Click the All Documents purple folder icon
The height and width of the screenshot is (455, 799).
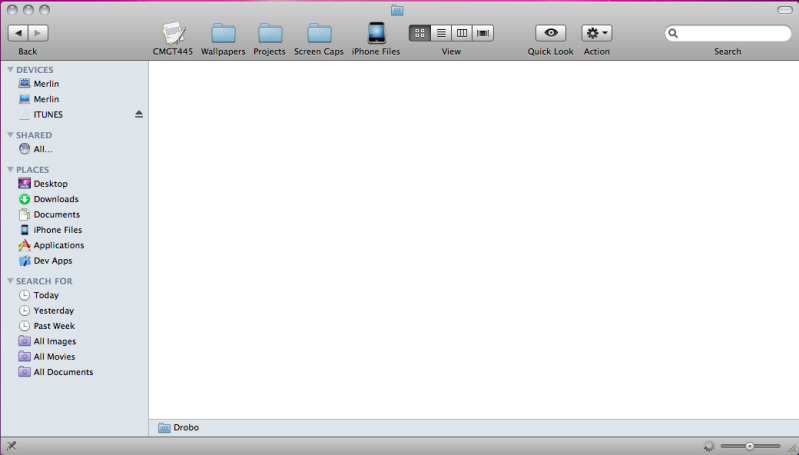pyautogui.click(x=24, y=371)
